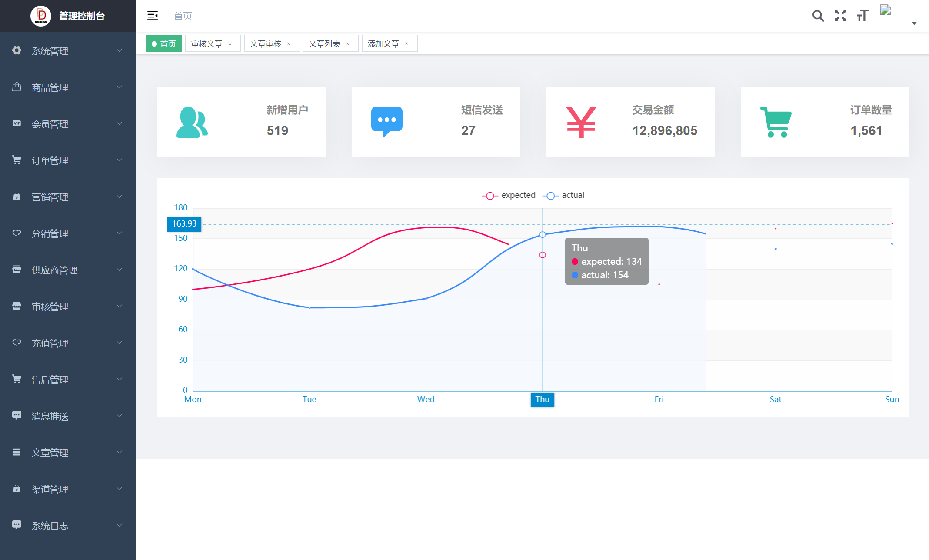Click the Thursday actual data point
Image resolution: width=929 pixels, height=560 pixels.
543,235
